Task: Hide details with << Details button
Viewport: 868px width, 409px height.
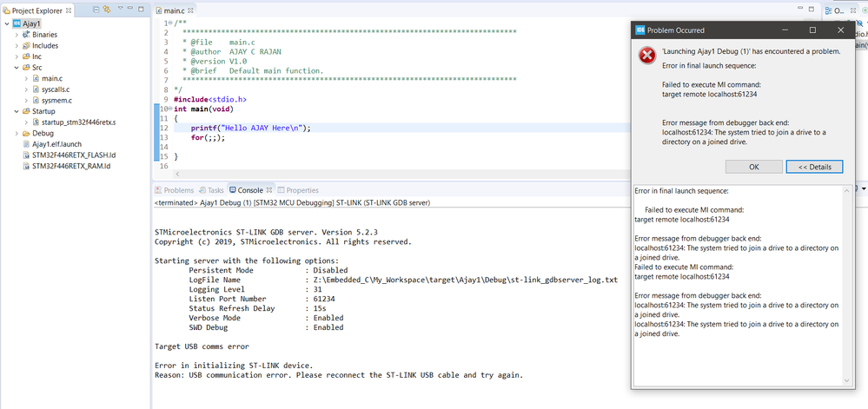Action: (x=814, y=167)
